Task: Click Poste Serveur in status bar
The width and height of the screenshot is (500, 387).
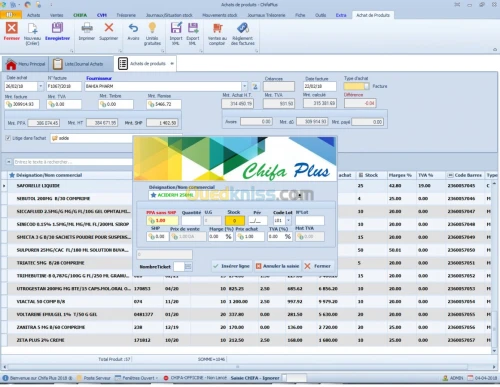Action: click(x=94, y=378)
